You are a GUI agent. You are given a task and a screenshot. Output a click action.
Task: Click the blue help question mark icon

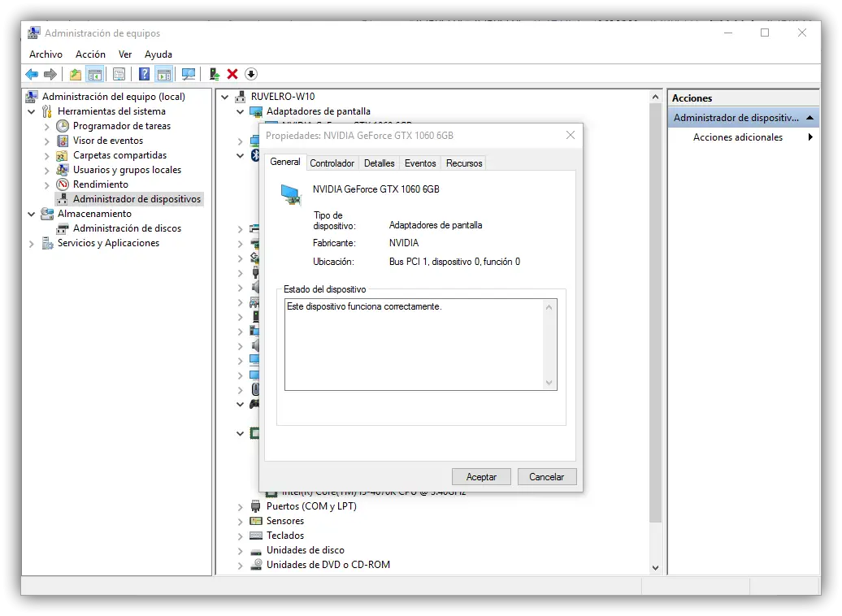click(144, 74)
